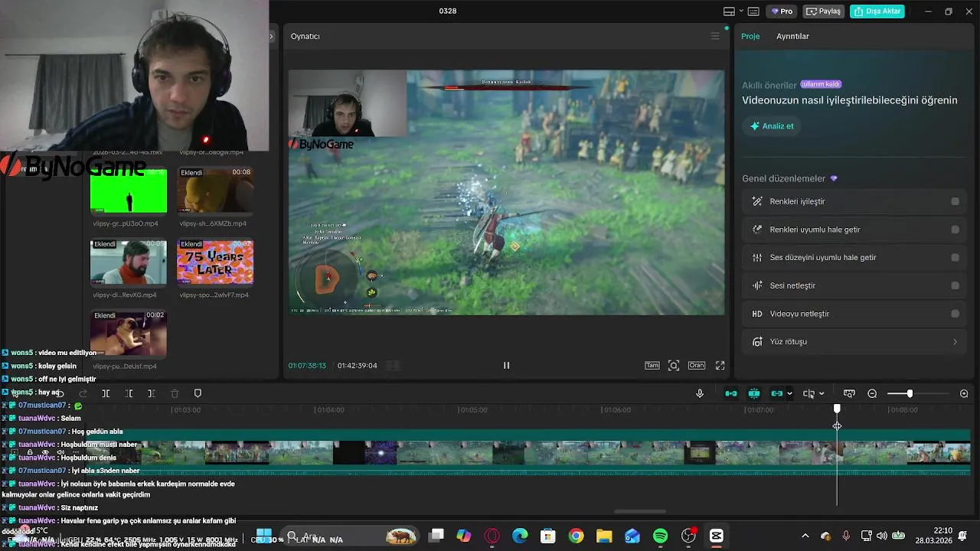Open Spotify from the taskbar
Screen dimensions: 980x551
[661, 536]
